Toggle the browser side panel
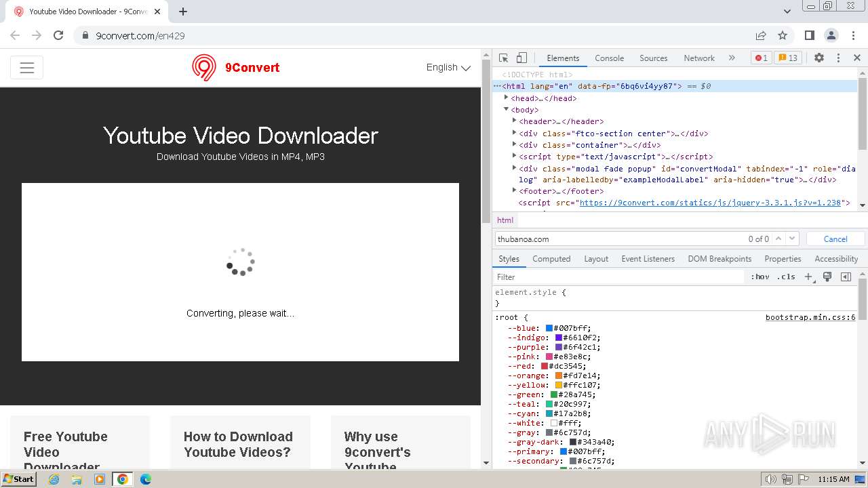Viewport: 868px width, 488px height. [810, 35]
